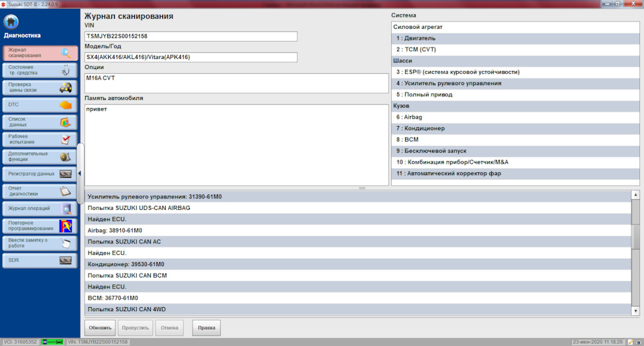
Task: Click the note icon in status bar
Action: (631, 342)
